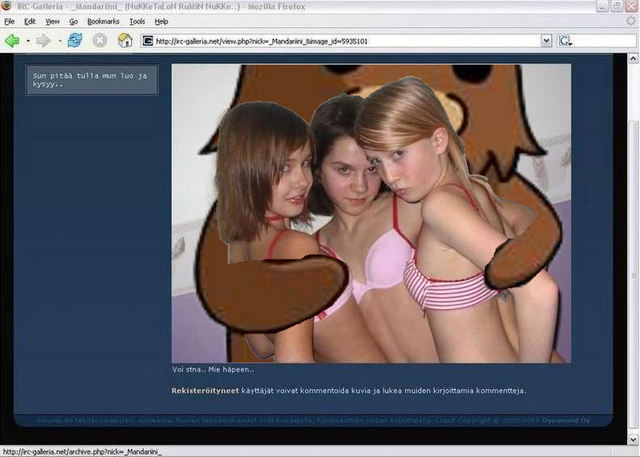Click the Stop loading button
The height and width of the screenshot is (457, 640).
[x=99, y=41]
